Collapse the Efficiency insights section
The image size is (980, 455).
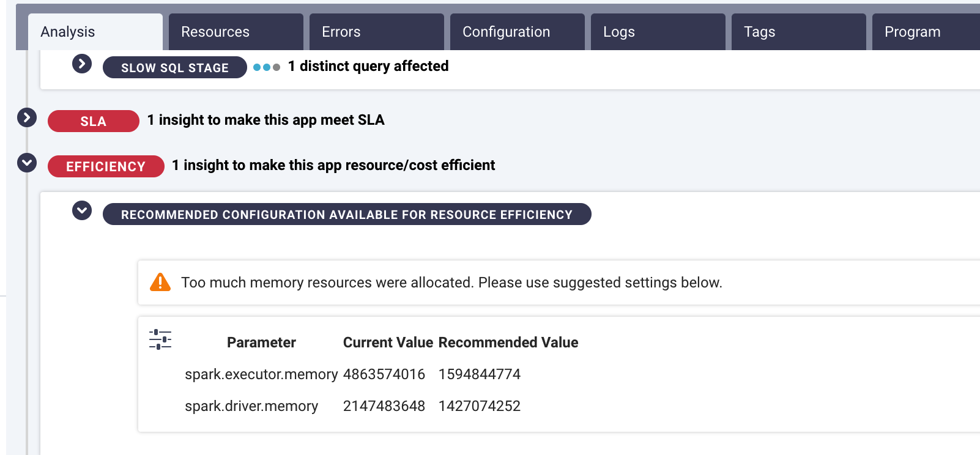pos(27,163)
